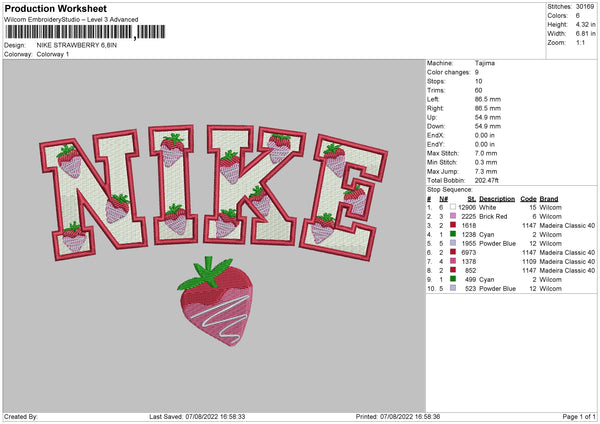Screen dimensions: 600x424
Task: Click stitch count '499' in row 9
Action: (x=470, y=279)
